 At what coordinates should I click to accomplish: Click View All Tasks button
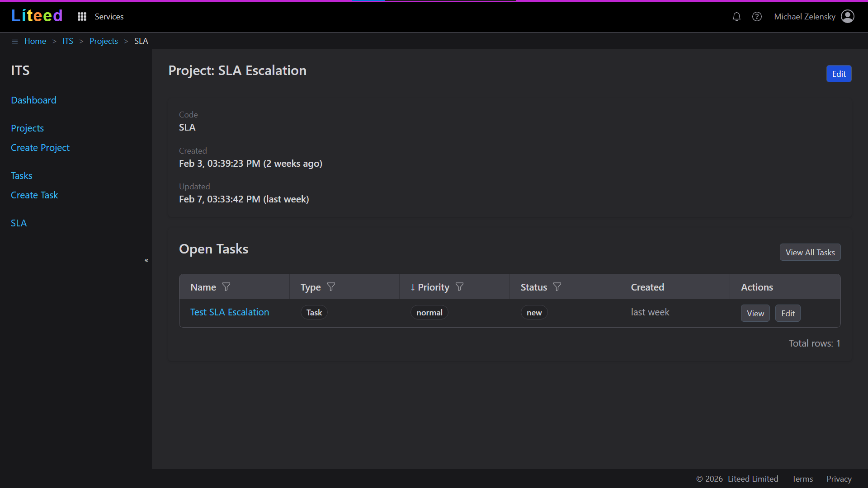tap(810, 253)
